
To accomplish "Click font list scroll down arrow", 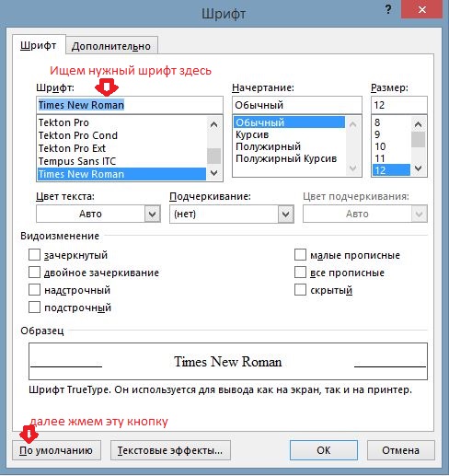I will click(213, 173).
